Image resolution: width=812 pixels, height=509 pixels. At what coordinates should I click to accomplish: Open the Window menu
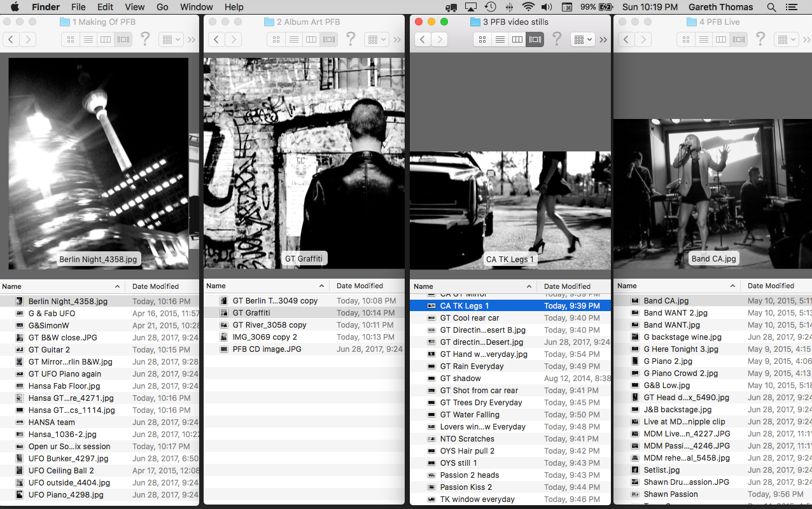(197, 7)
